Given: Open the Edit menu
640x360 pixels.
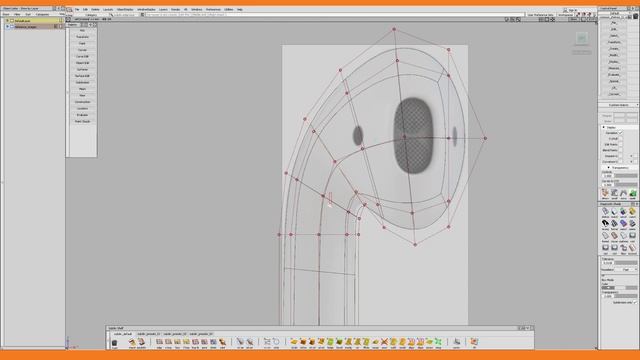Looking at the screenshot, I should click(x=85, y=9).
